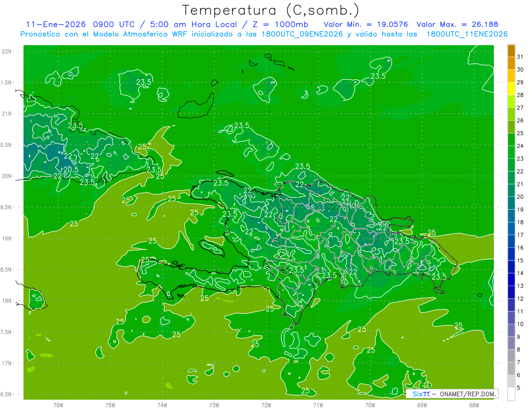Click the colorbar label "18"
Image resolution: width=532 pixels, height=411 pixels.
click(520, 222)
